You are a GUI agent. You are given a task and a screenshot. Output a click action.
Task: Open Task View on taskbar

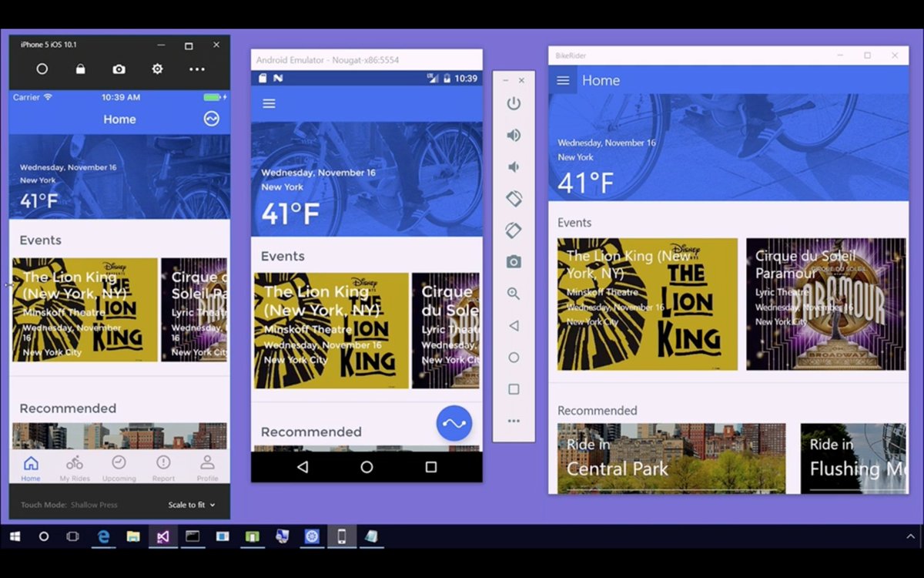(73, 536)
